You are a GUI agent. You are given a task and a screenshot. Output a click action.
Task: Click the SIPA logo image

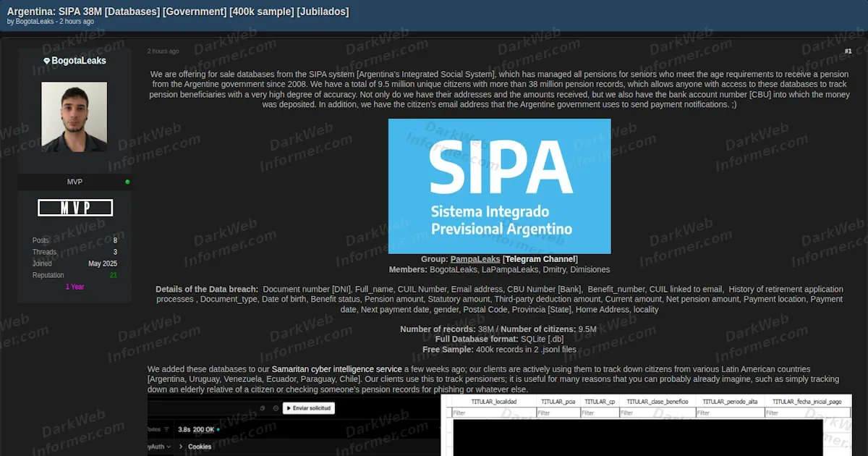click(499, 186)
